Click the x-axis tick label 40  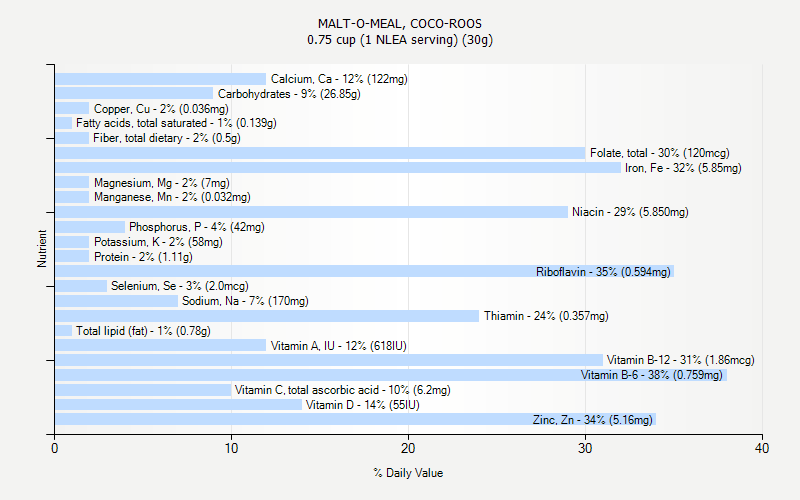pos(762,448)
